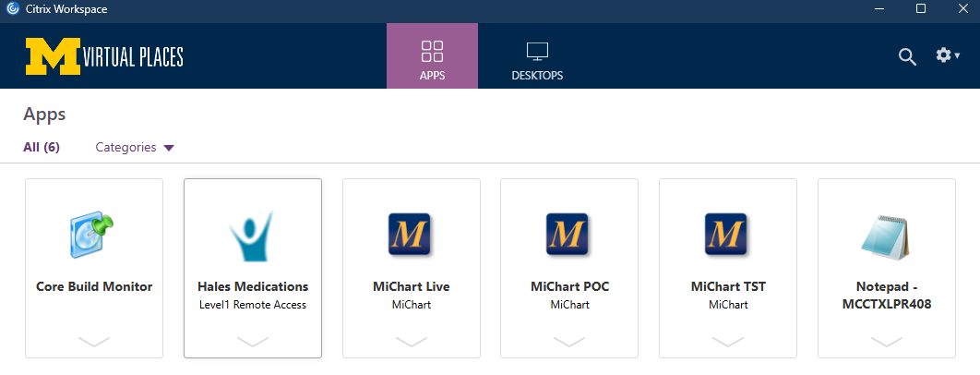Open the Hales Medications app icon
This screenshot has height=375, width=980.
pos(252,235)
